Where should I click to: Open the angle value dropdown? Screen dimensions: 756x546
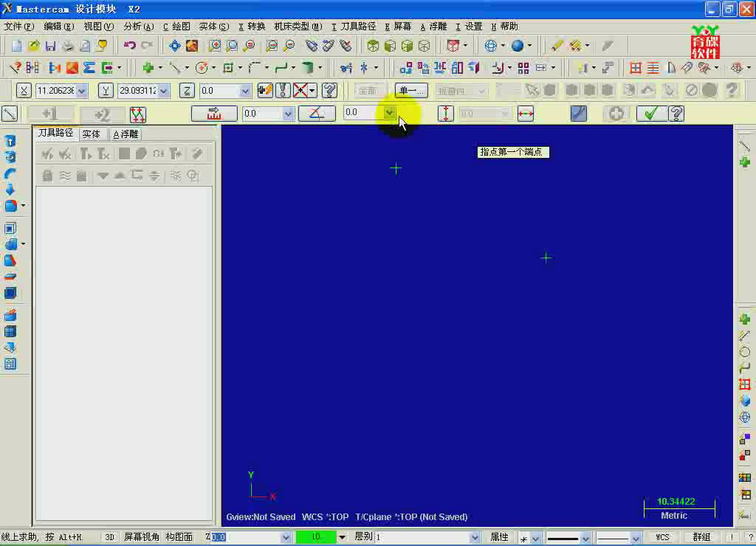click(x=389, y=113)
